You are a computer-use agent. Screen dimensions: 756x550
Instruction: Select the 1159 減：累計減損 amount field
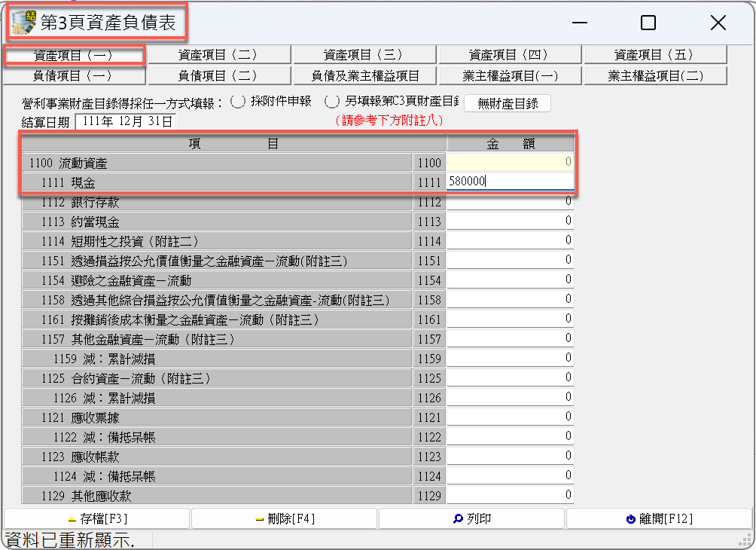(510, 357)
